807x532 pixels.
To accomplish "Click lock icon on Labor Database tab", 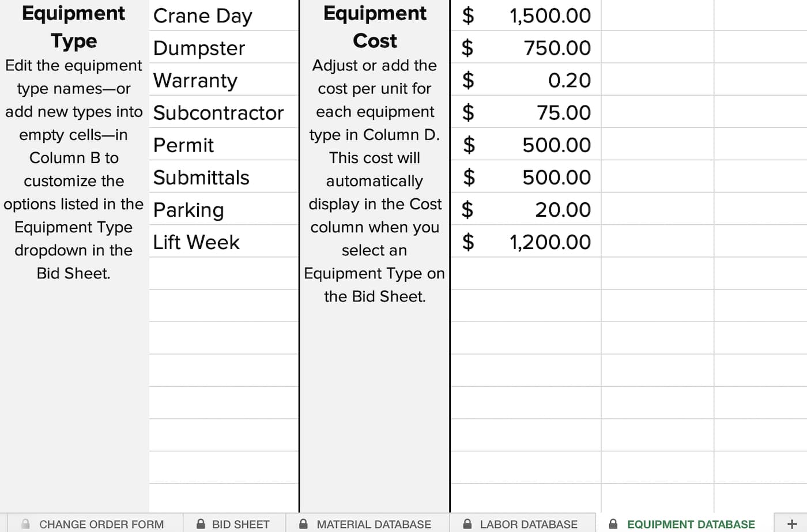I will [x=467, y=524].
